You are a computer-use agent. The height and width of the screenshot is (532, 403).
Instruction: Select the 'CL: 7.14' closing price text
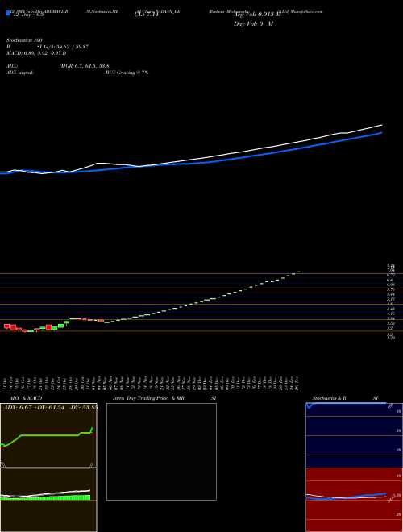[146, 15]
